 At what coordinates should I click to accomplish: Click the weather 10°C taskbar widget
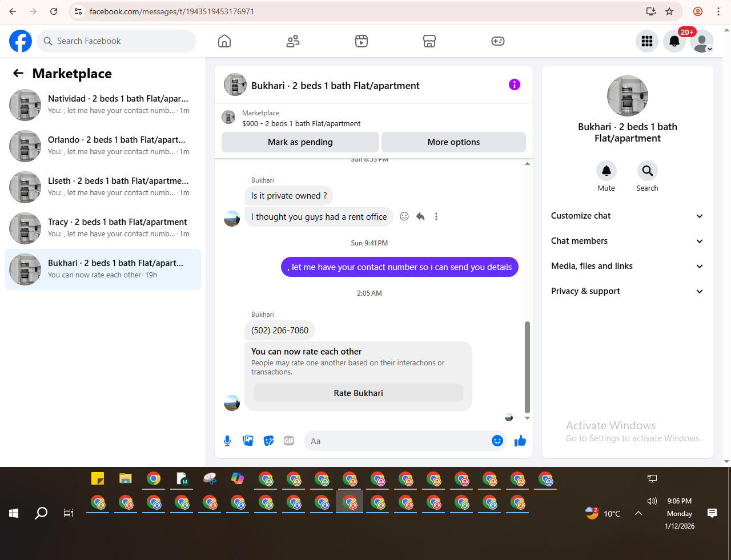coord(603,513)
